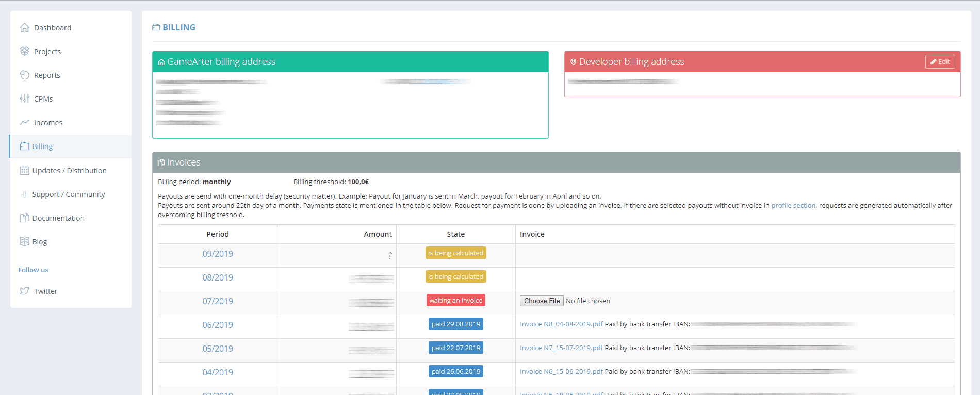The height and width of the screenshot is (395, 980).
Task: Click the Projects stack icon
Action: click(24, 51)
